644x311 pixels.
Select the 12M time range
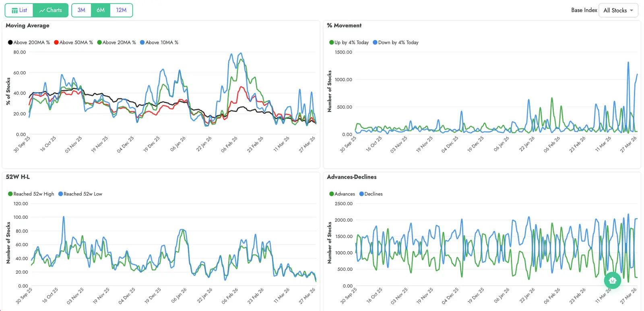tap(121, 10)
